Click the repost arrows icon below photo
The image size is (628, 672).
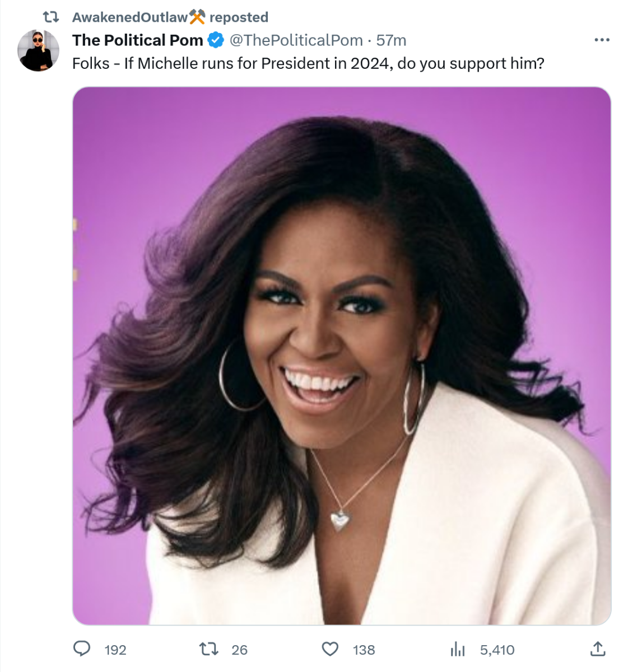coord(209,649)
